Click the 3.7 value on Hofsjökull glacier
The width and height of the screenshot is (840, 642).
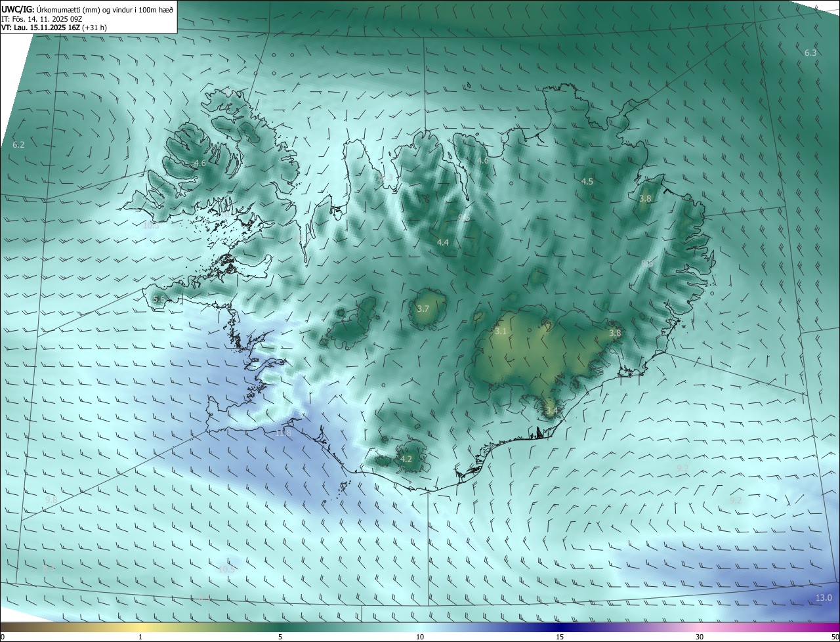(x=423, y=309)
